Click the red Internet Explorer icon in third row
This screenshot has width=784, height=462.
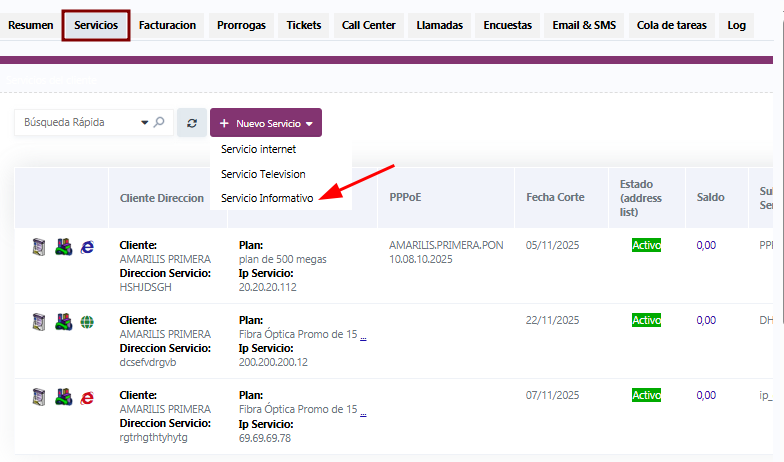[x=87, y=397]
